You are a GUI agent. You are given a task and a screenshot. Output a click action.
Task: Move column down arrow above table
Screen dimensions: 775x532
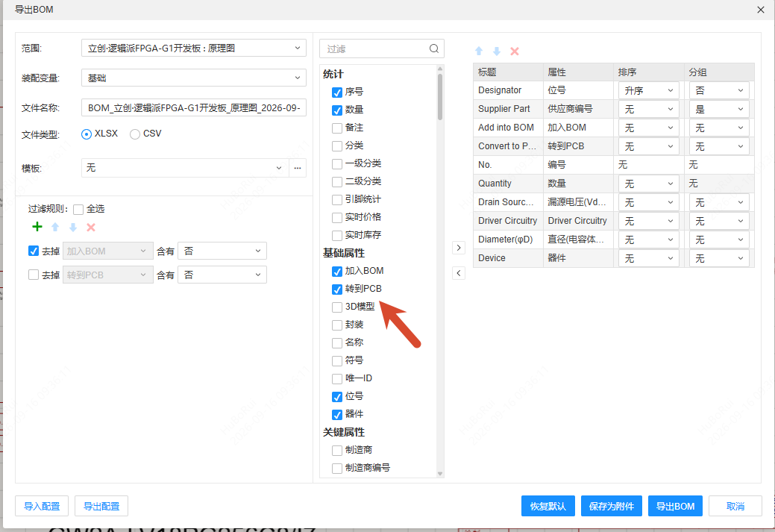[x=497, y=51]
